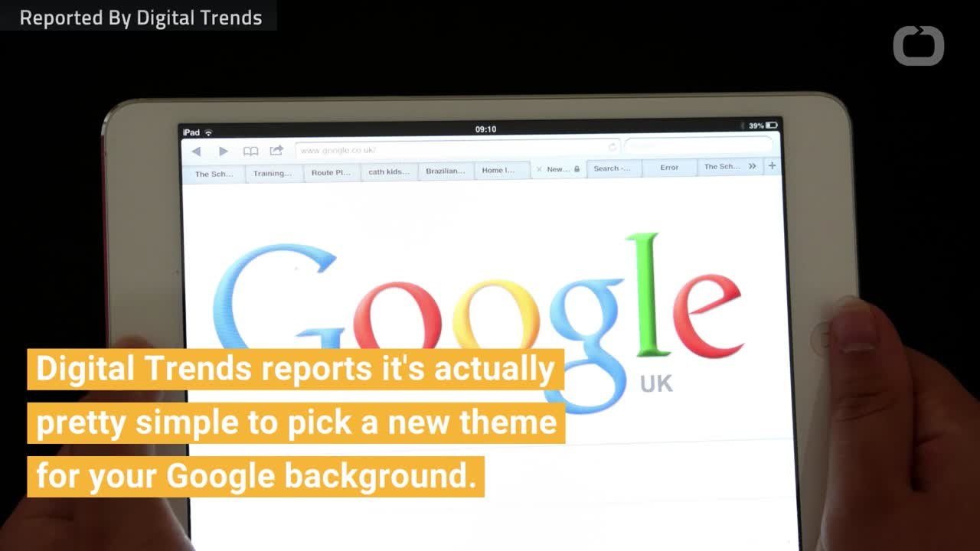Open the Brazilian... tab
The width and height of the screenshot is (980, 551).
[x=446, y=171]
